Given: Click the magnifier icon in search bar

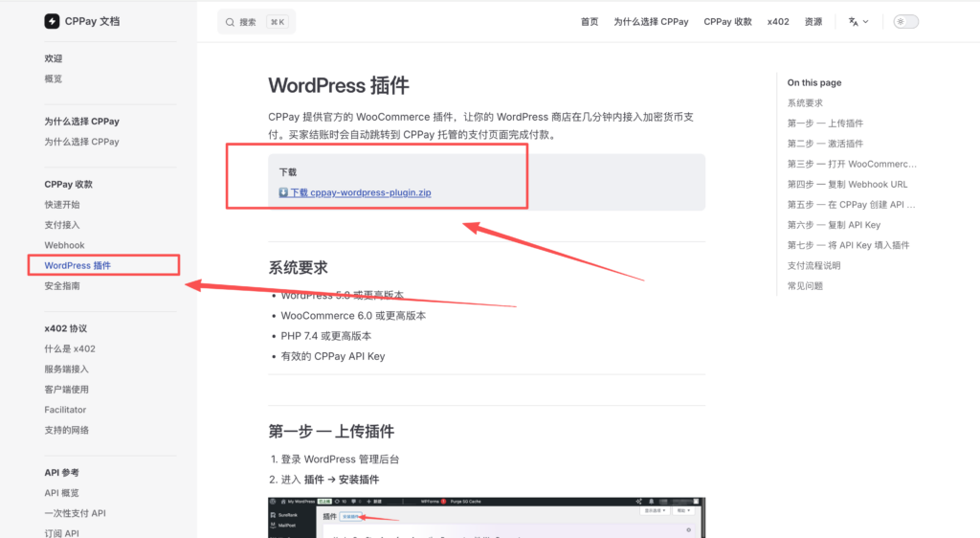Looking at the screenshot, I should point(230,22).
